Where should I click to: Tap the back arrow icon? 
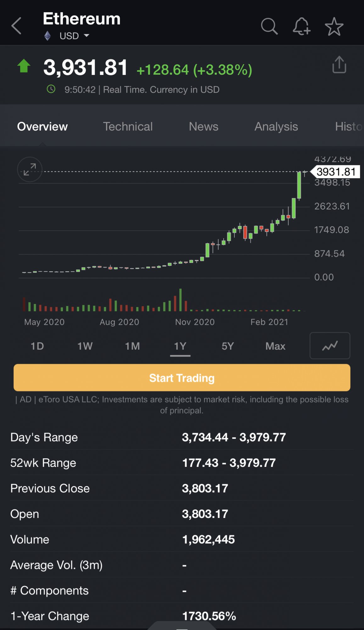16,26
